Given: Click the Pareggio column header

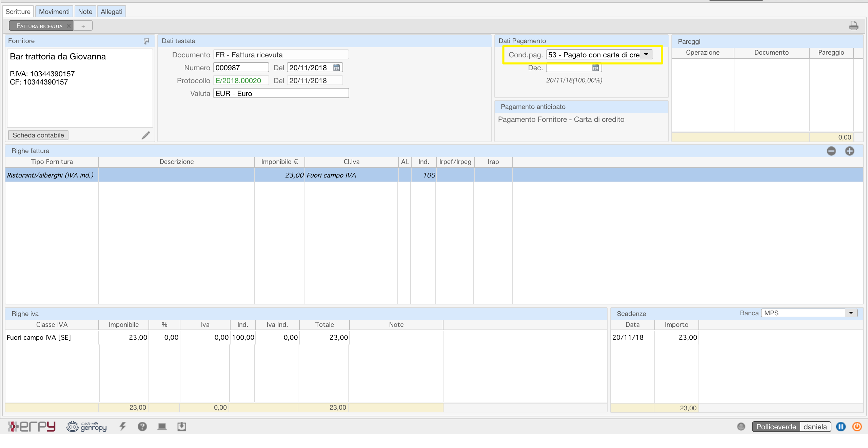Looking at the screenshot, I should point(831,53).
